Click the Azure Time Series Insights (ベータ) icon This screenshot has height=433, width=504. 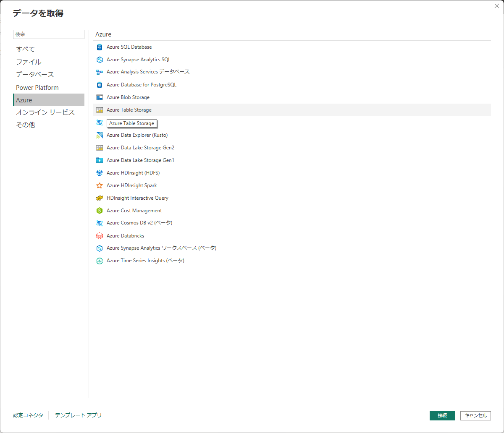(100, 261)
